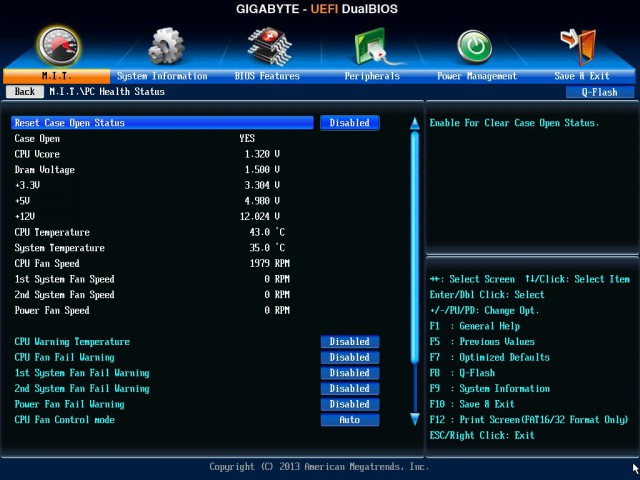
Task: Click the F1 General Help line
Action: [x=475, y=326]
